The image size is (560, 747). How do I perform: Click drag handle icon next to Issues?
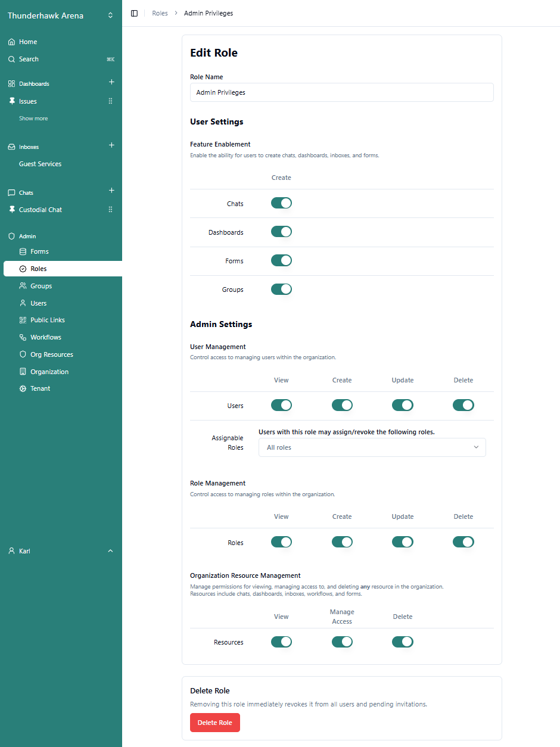tap(110, 101)
